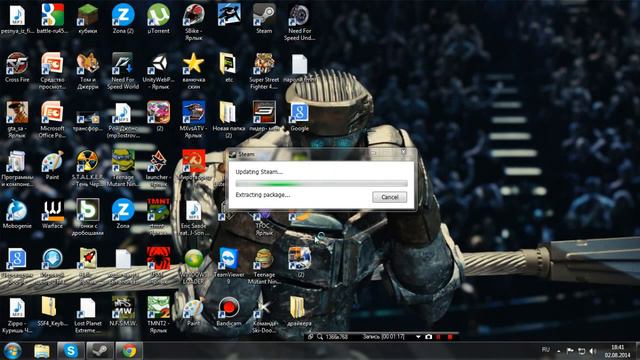The height and width of the screenshot is (360, 640).
Task: Select the Zippo MP3 file icon
Action: pos(17,315)
